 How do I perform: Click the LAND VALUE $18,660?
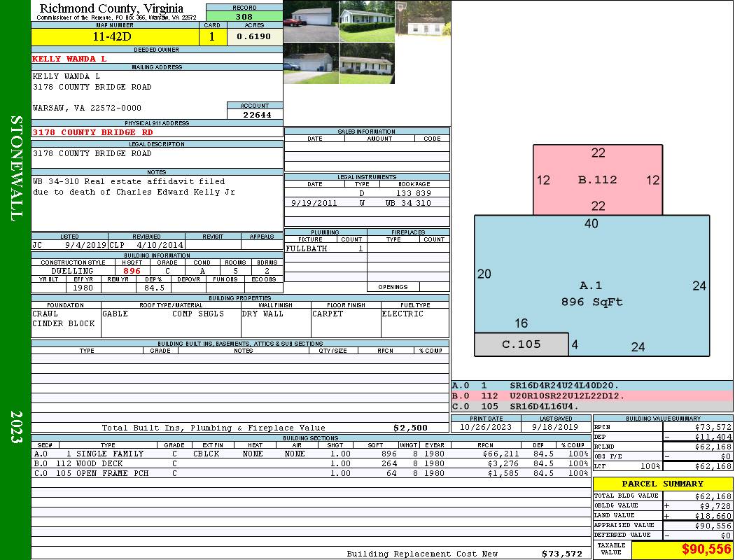713,516
